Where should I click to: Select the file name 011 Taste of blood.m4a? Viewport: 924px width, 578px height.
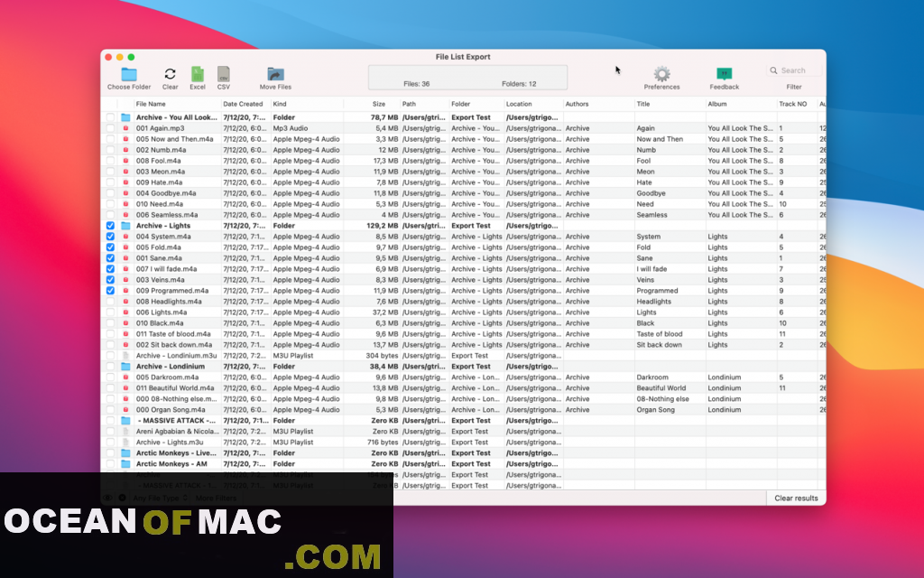coord(173,334)
